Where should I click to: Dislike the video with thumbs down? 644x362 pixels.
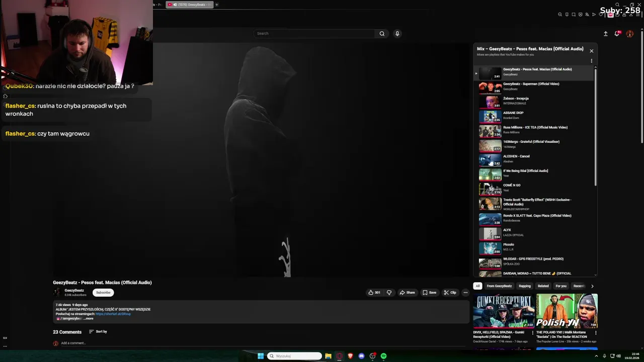[389, 293]
